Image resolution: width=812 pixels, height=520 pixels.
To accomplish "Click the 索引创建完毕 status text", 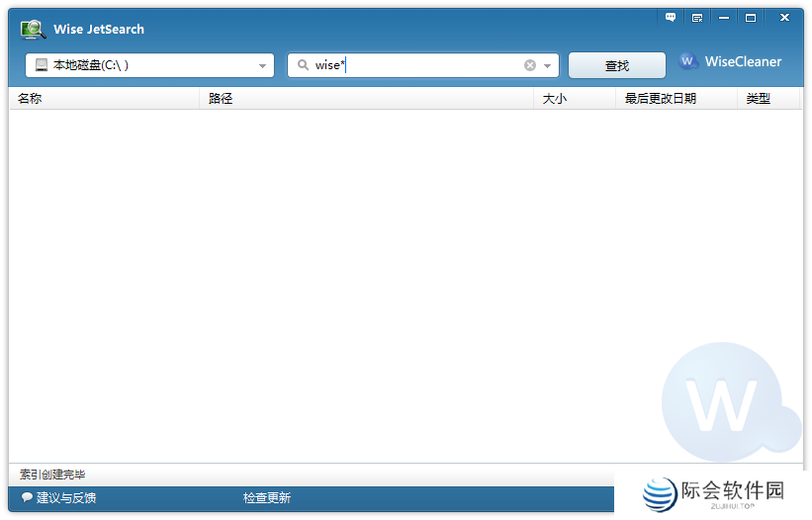I will click(x=52, y=475).
